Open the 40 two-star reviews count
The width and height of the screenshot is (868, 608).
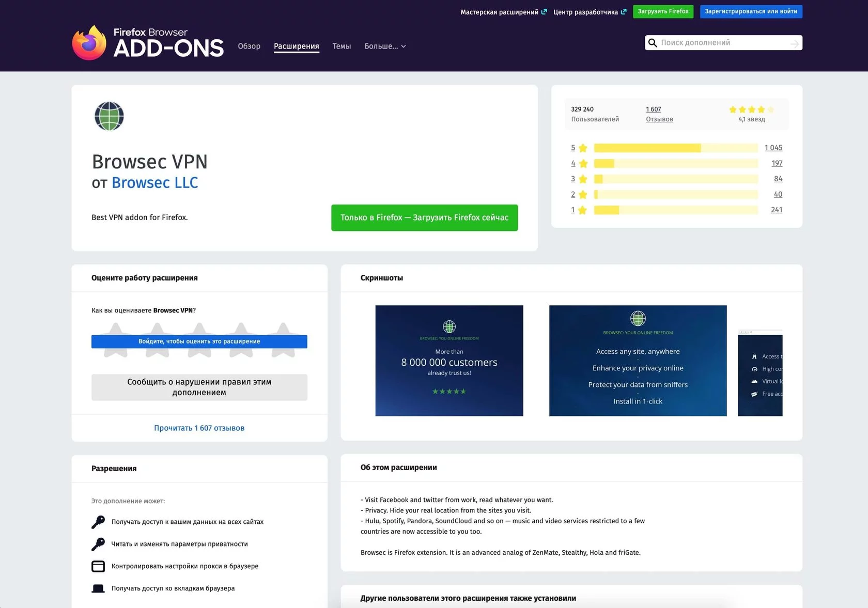(x=778, y=194)
